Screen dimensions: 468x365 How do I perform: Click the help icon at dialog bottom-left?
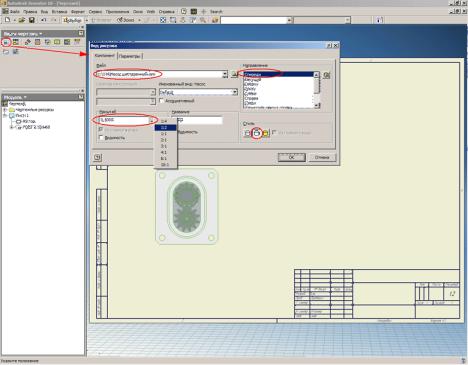tap(97, 157)
